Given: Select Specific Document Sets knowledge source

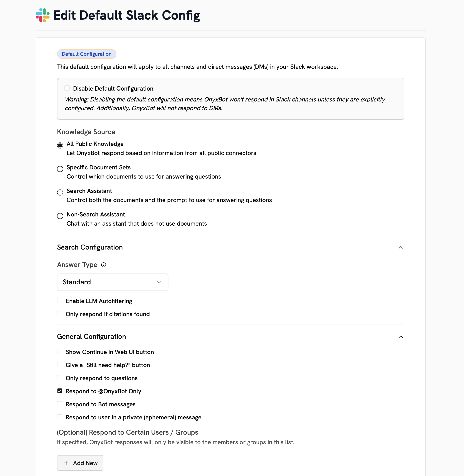Looking at the screenshot, I should (x=60, y=169).
